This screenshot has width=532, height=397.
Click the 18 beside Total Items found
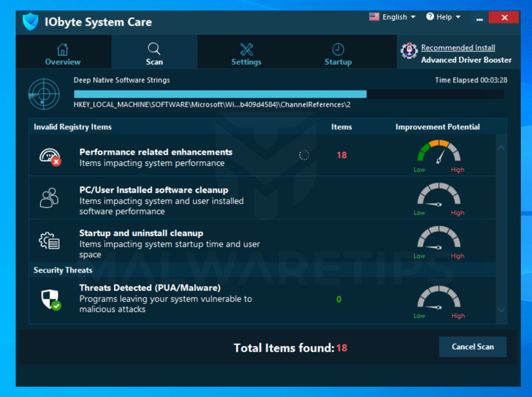pyautogui.click(x=342, y=347)
